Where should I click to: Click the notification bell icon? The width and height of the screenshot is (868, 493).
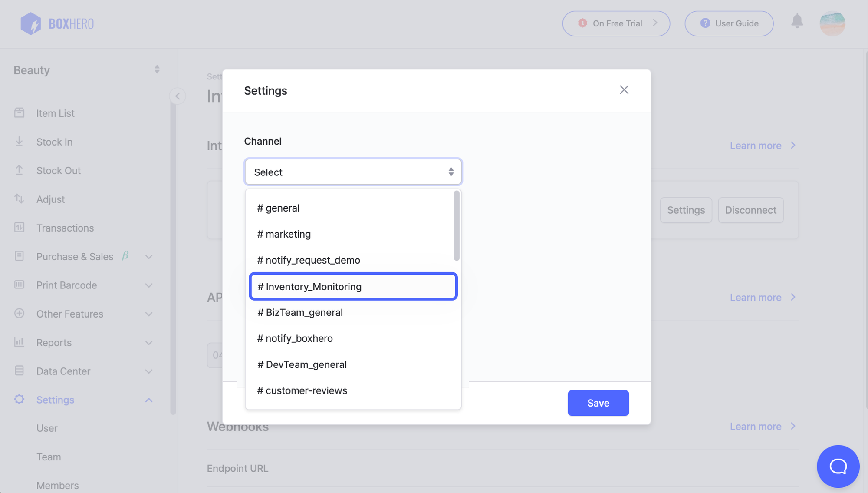coord(797,21)
